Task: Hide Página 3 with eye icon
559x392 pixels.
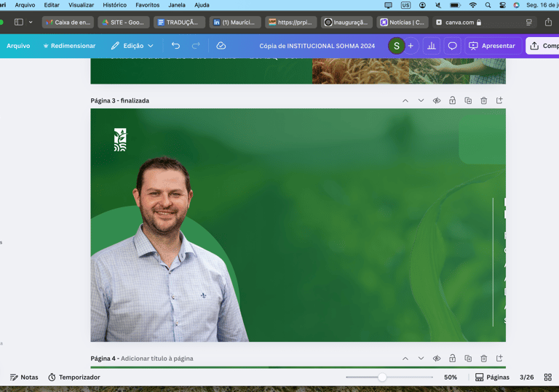Action: coord(437,100)
